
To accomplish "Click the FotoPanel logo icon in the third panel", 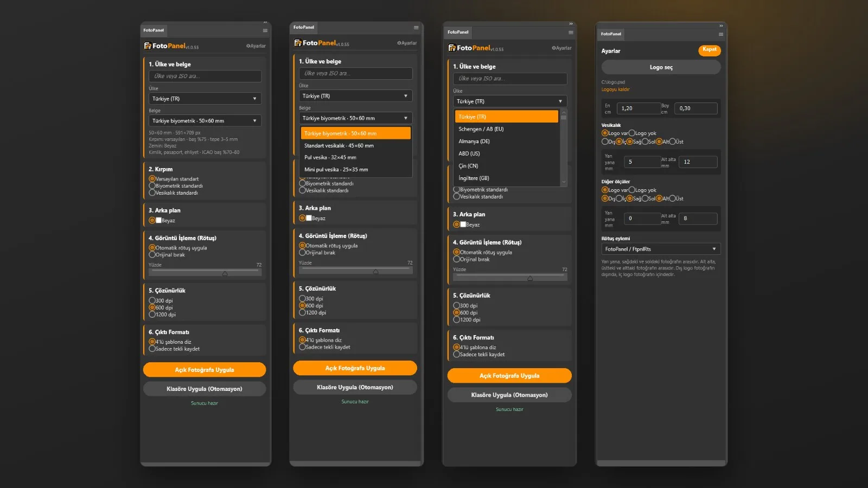I will pyautogui.click(x=452, y=48).
